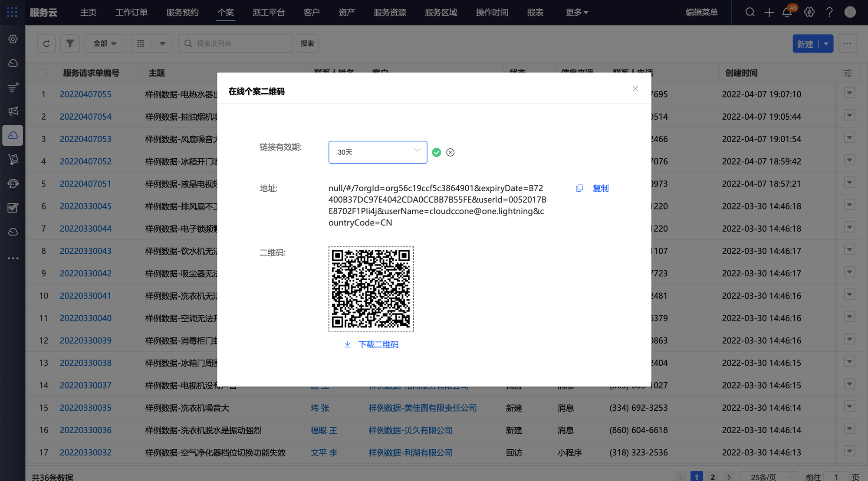Open the 工作订单 menu tab
The image size is (868, 481).
click(132, 13)
